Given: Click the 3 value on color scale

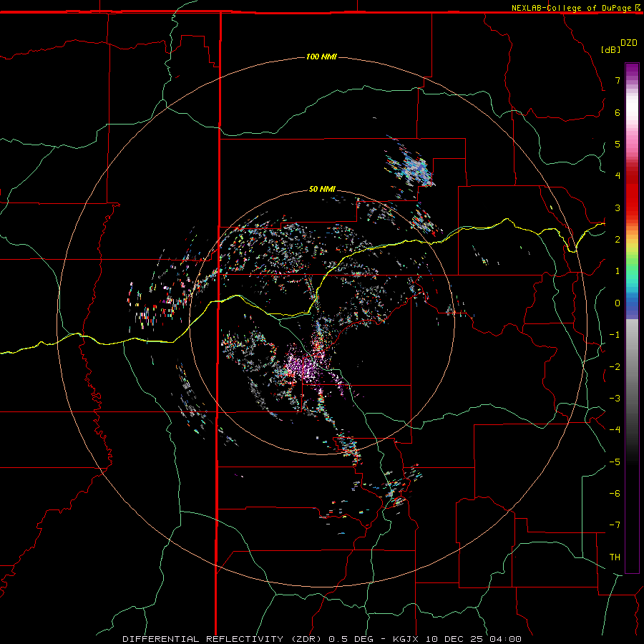Looking at the screenshot, I should 618,208.
